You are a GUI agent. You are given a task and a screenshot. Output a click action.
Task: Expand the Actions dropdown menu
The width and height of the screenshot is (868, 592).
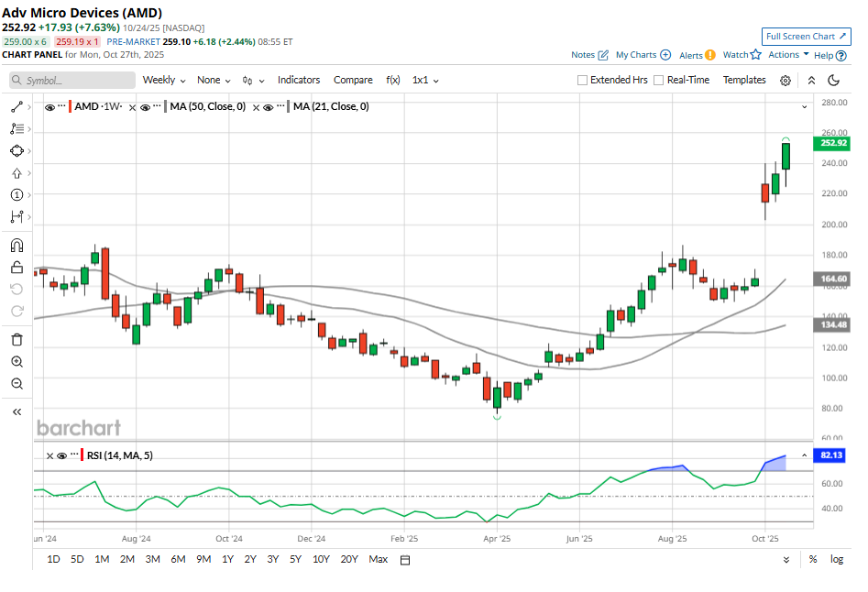[787, 55]
